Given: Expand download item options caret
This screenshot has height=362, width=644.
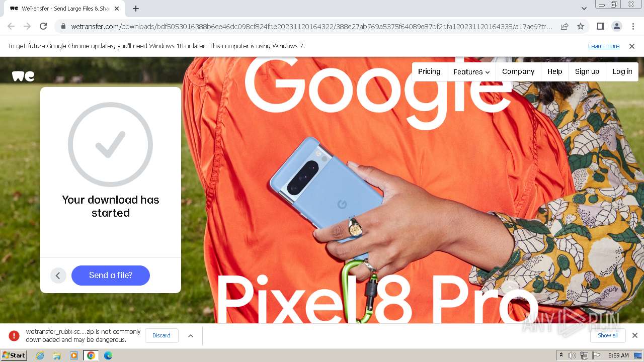Looking at the screenshot, I should (x=191, y=336).
